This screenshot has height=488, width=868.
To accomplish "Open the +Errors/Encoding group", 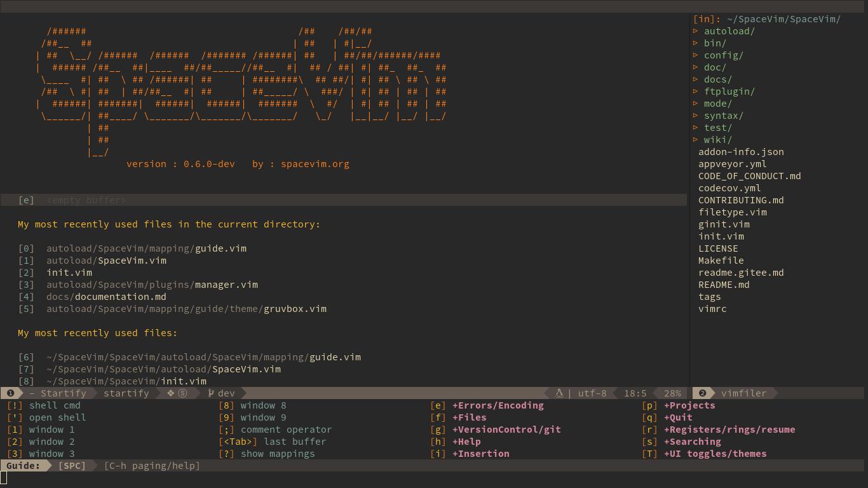I will tap(487, 405).
